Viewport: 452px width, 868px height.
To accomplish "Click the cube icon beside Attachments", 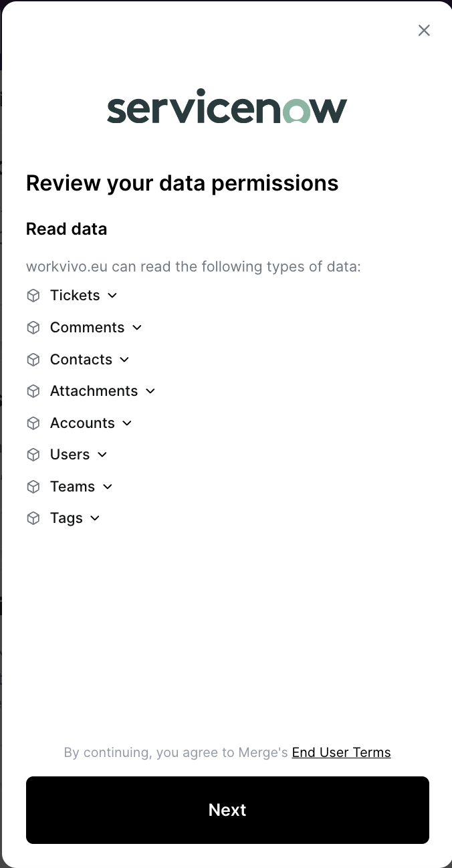I will 33,391.
